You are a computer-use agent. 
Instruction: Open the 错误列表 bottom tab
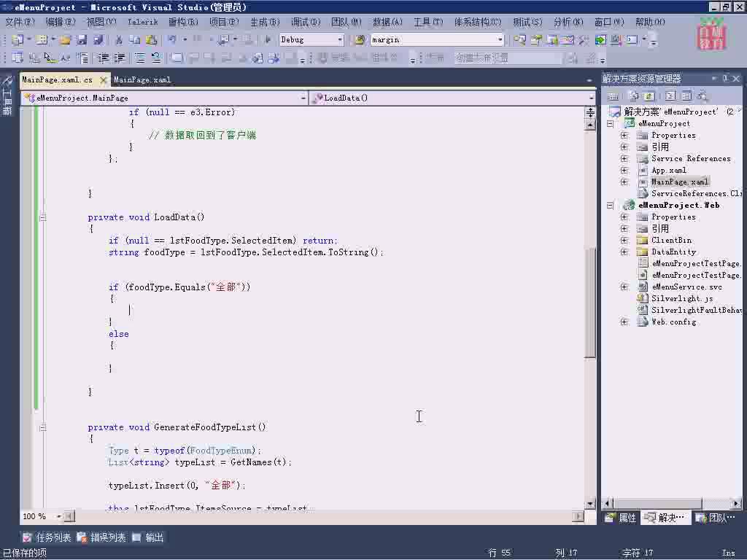101,537
